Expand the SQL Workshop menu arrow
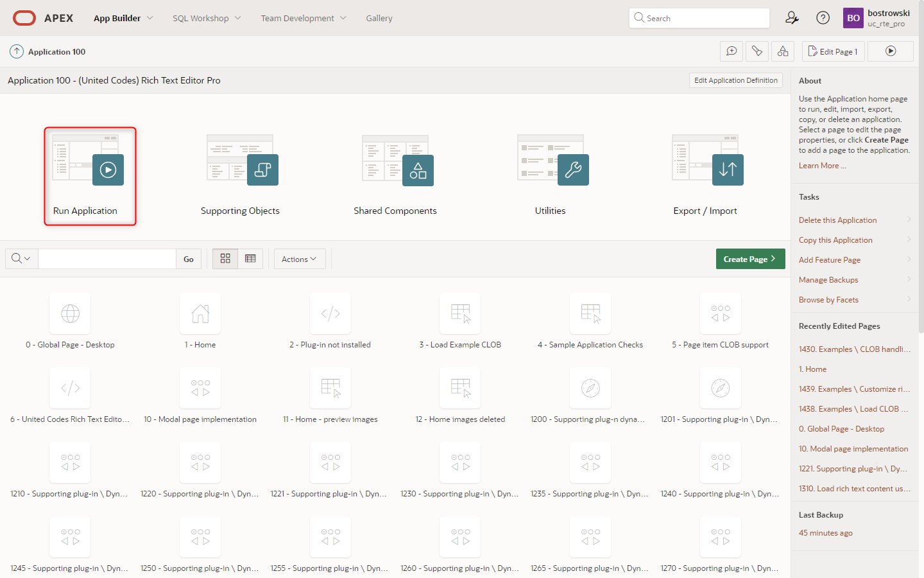Viewport: 924px width, 578px height. 238,18
